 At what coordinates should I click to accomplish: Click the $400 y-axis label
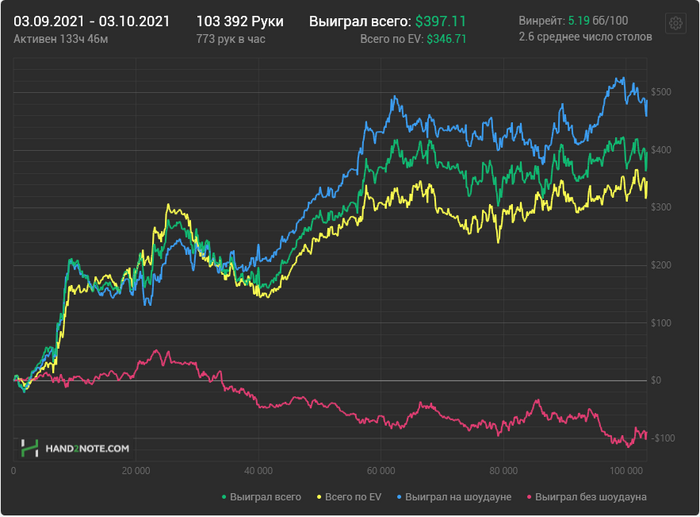click(x=661, y=150)
